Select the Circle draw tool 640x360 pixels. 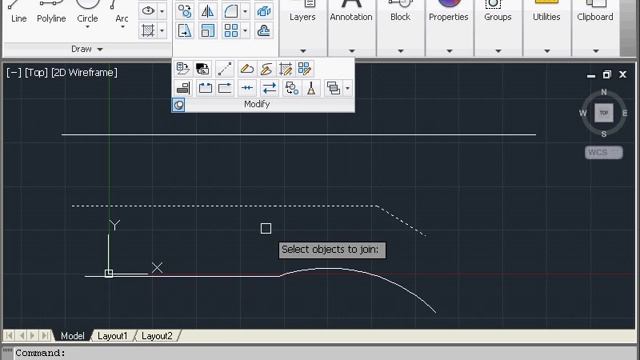[x=87, y=10]
